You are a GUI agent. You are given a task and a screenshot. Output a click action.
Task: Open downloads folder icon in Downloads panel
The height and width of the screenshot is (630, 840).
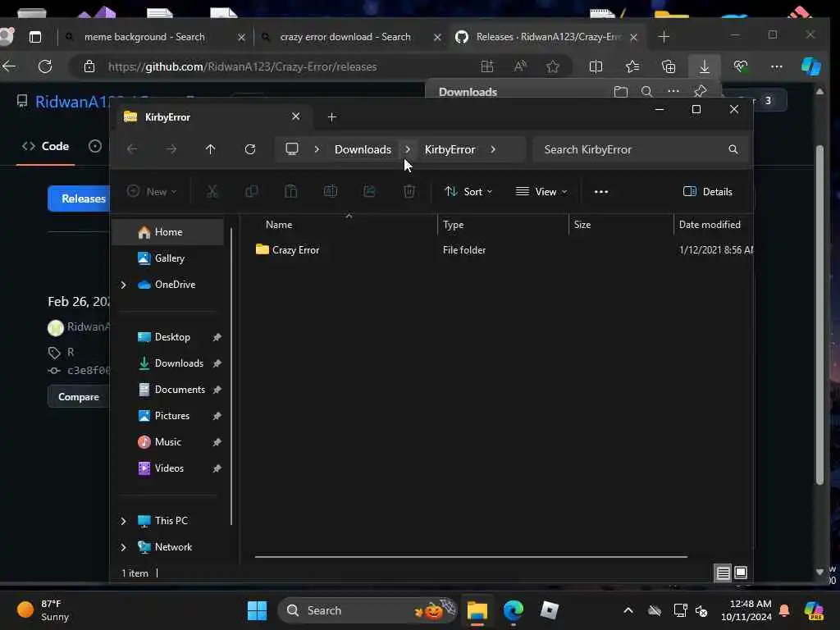(x=621, y=92)
